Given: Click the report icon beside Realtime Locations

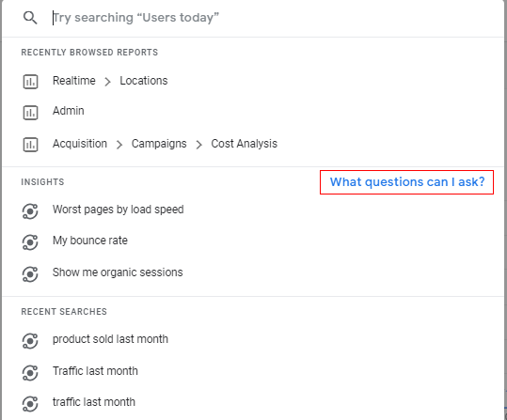Looking at the screenshot, I should [x=30, y=82].
